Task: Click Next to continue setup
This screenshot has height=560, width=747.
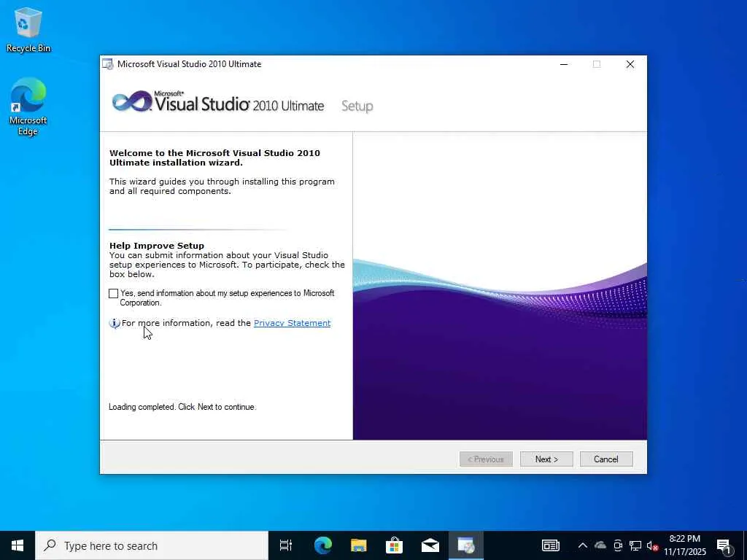Action: coord(546,459)
